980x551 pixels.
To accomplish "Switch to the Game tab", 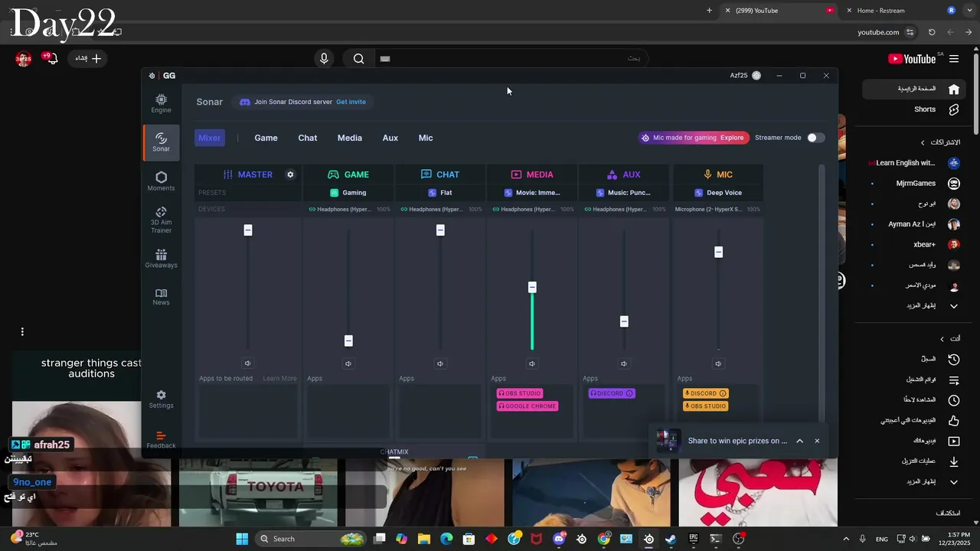I will (x=266, y=138).
